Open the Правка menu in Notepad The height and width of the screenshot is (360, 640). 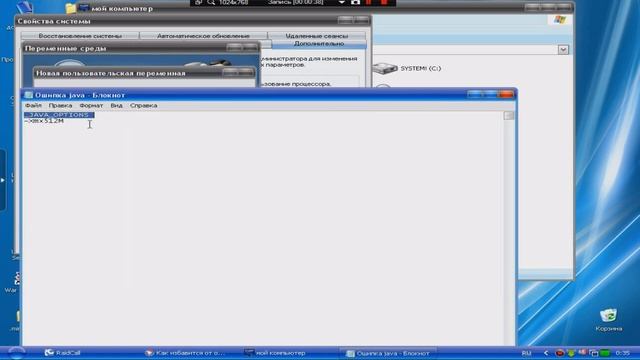click(x=60, y=105)
